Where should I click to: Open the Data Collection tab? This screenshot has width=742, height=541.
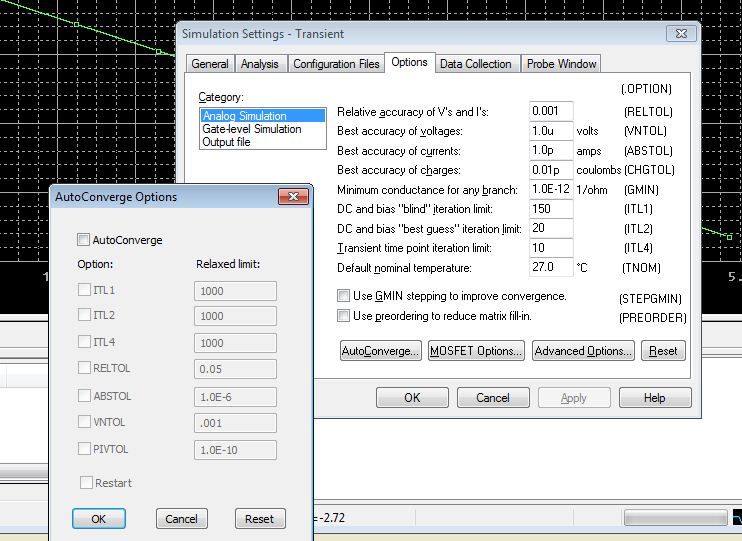click(x=476, y=64)
